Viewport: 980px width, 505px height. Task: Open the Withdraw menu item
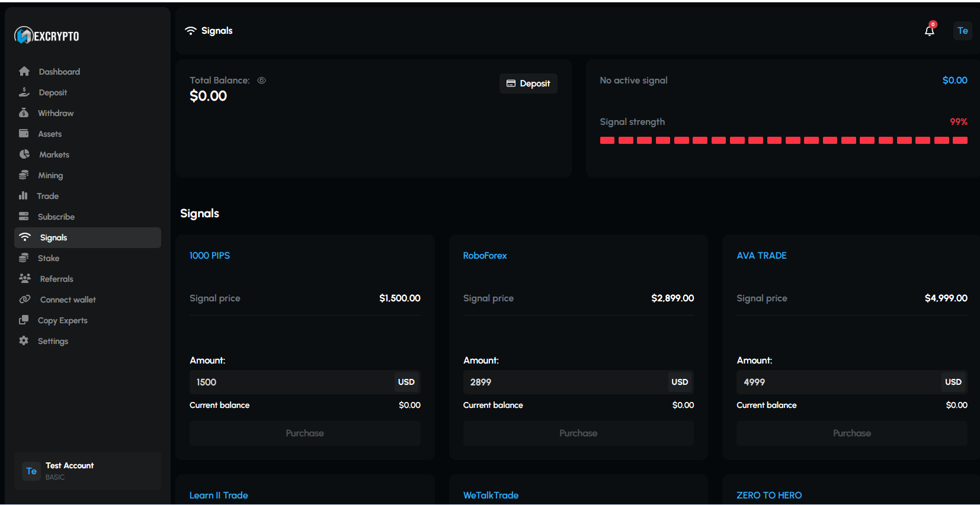88,112
